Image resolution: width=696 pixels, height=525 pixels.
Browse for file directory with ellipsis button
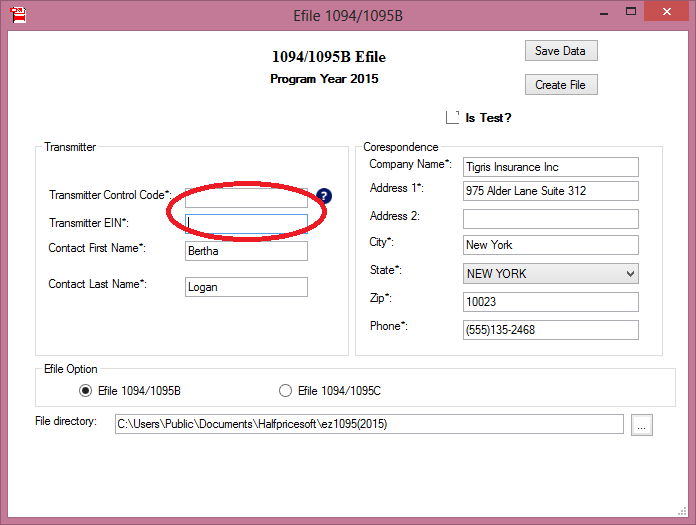pos(642,425)
